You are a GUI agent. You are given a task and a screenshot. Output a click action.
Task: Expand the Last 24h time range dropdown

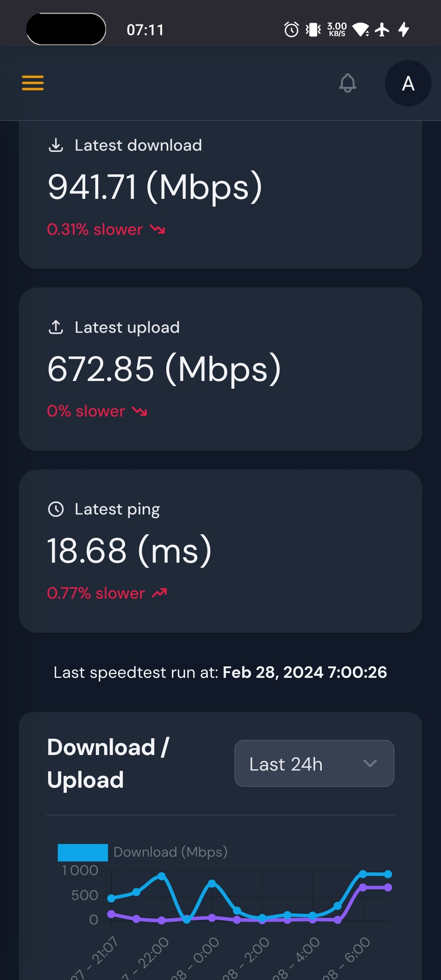tap(314, 764)
